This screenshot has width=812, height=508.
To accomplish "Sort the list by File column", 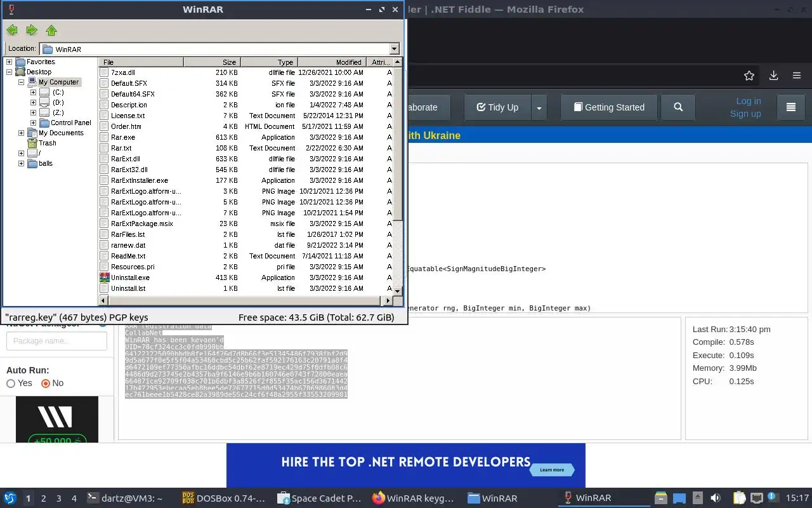I will point(141,62).
